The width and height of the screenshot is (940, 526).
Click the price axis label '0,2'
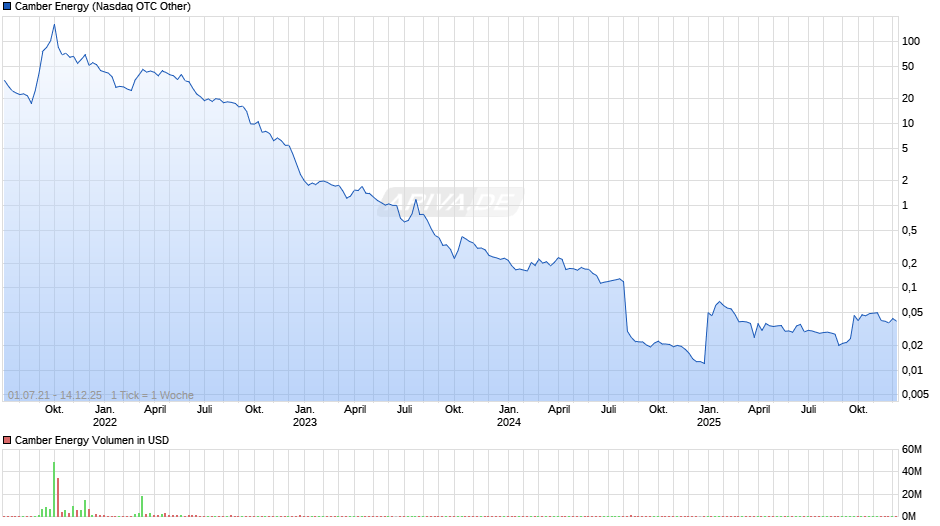pyautogui.click(x=909, y=263)
